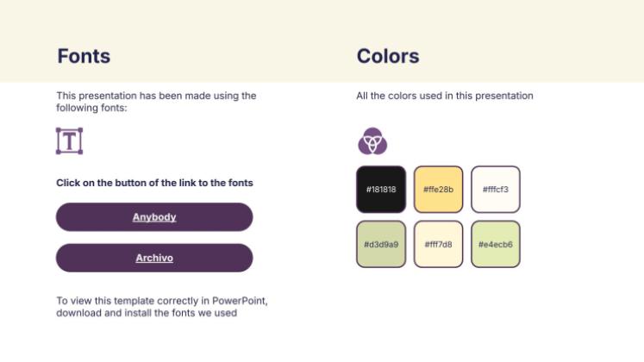Screen dimensions: 644x362
Task: Select the light green #e4ecb6 color swatch
Action: [496, 244]
